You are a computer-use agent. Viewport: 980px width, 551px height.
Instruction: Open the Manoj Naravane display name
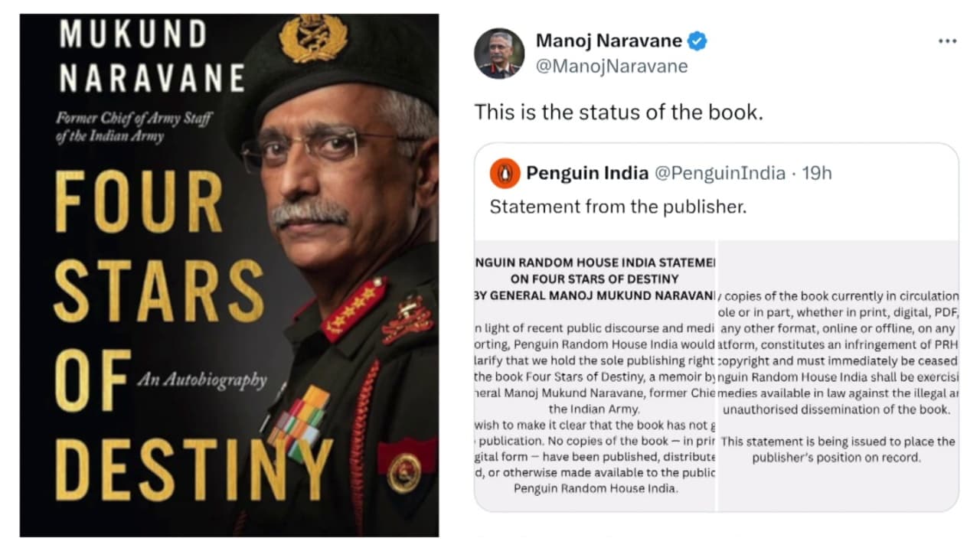click(609, 41)
